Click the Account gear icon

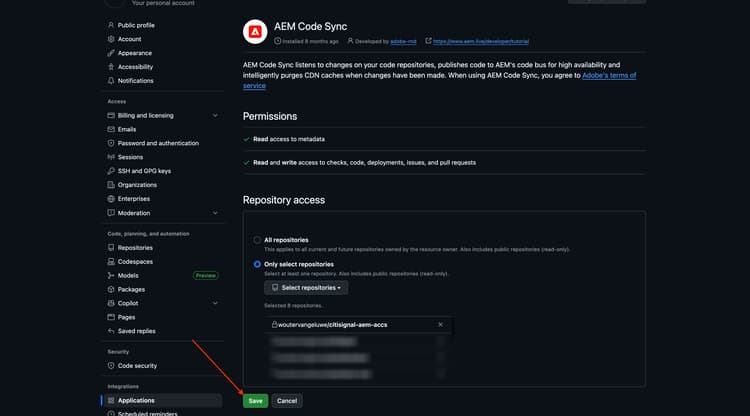[x=111, y=39]
